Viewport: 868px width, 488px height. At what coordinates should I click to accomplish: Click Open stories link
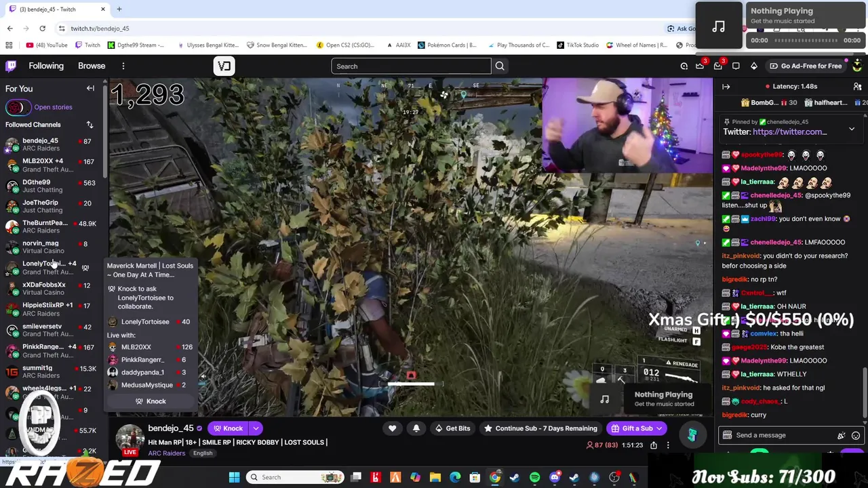click(x=53, y=107)
